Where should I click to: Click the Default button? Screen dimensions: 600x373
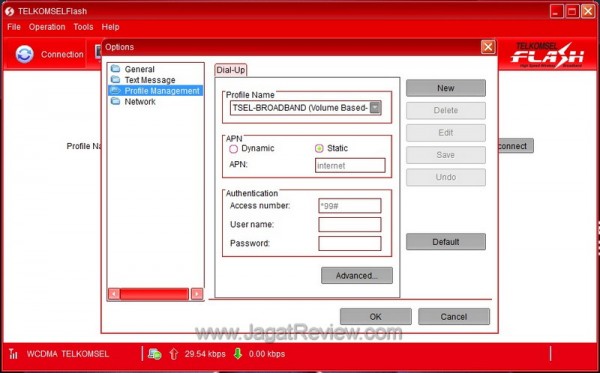[446, 242]
